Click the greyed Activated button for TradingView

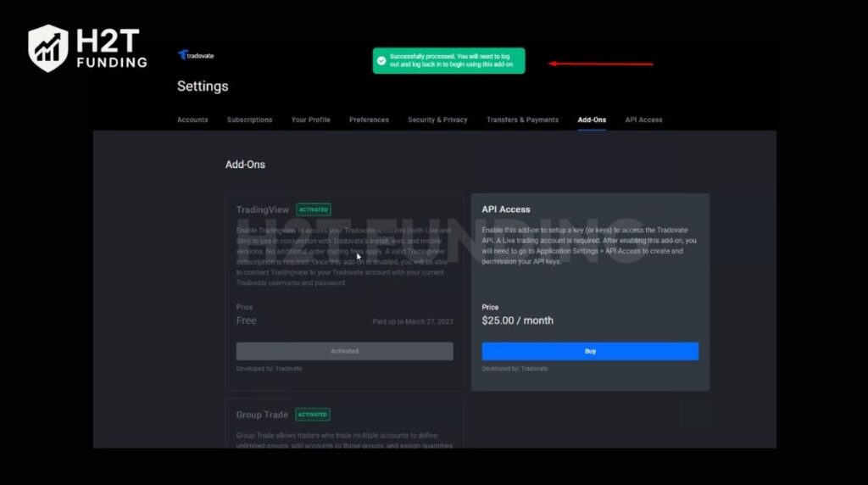coord(344,351)
